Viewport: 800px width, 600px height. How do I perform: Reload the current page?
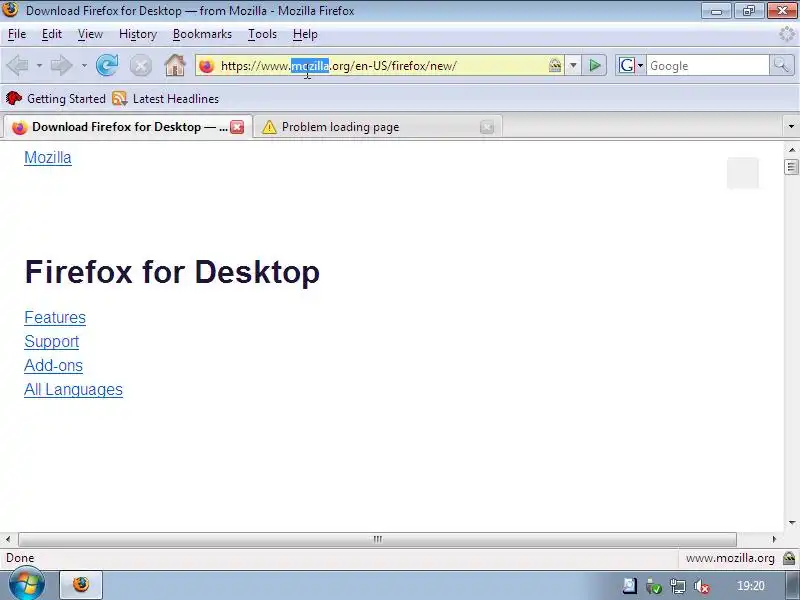coord(107,65)
